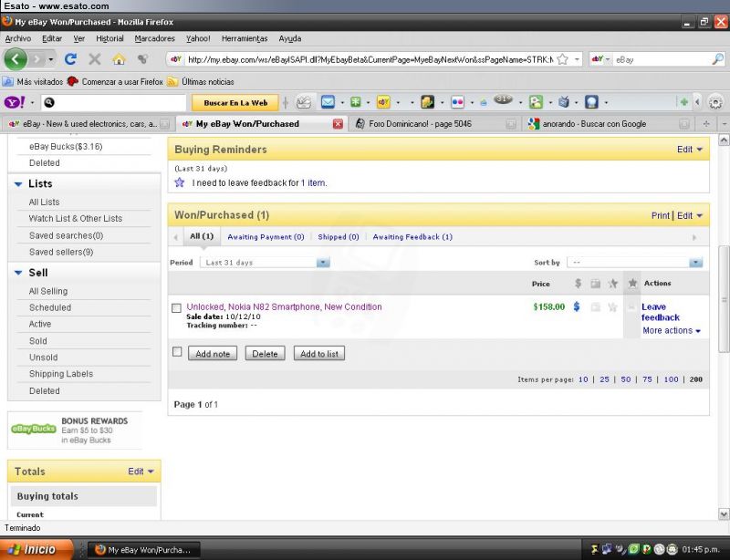Open the Buying Reminders Edit dropdown
The height and width of the screenshot is (560, 730).
(x=690, y=150)
